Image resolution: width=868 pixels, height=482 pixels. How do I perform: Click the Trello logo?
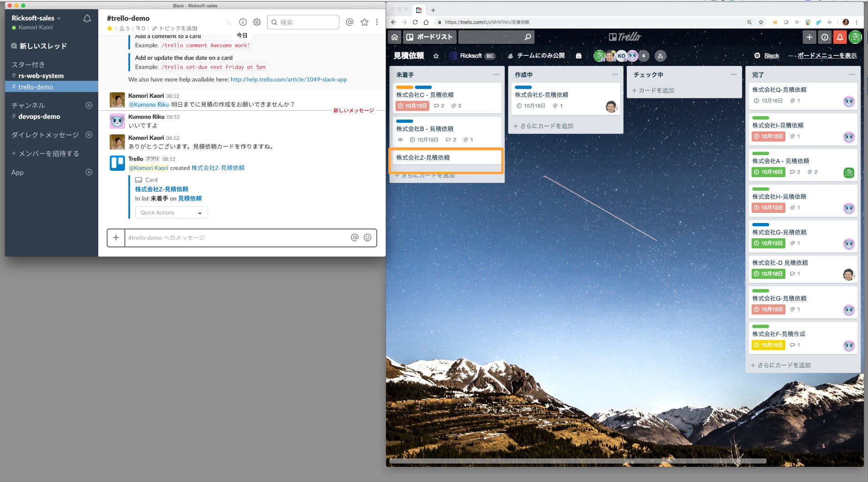coord(625,37)
